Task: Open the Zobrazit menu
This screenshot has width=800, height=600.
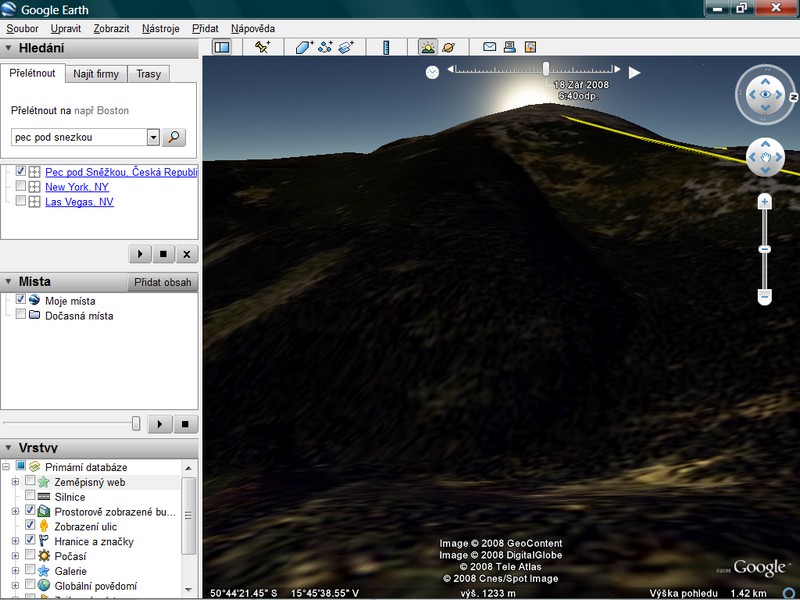Action: pyautogui.click(x=111, y=29)
